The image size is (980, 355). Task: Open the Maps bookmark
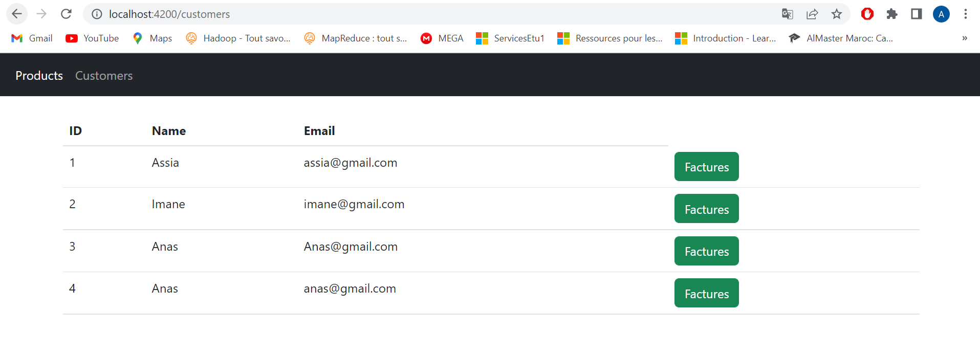pos(152,38)
